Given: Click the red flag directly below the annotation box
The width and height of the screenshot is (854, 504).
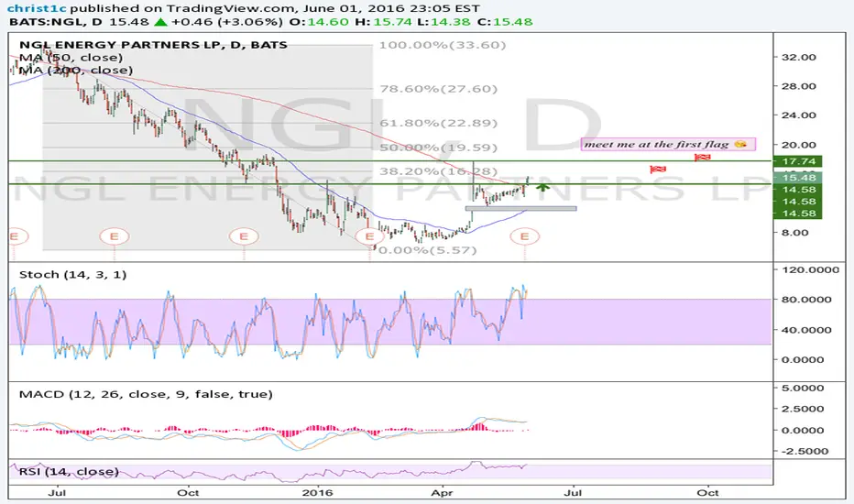Looking at the screenshot, I should 702,158.
